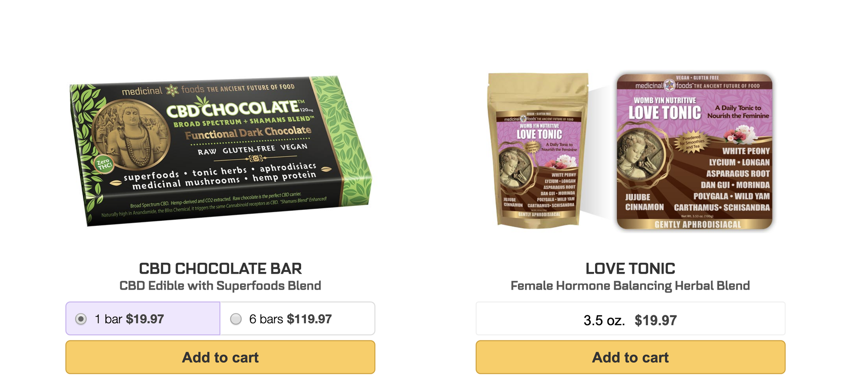This screenshot has height=376, width=868.
Task: Add the CBD Chocolate Bar to cart
Action: pos(220,357)
